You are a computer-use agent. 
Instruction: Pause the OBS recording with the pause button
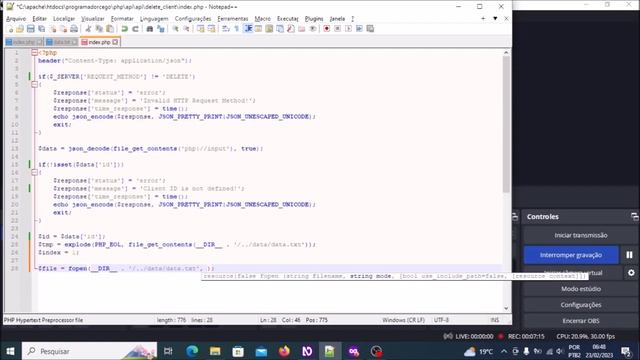[629, 255]
